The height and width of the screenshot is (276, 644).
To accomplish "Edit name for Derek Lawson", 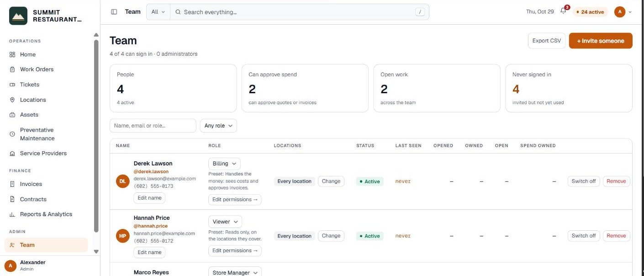I will click(149, 198).
